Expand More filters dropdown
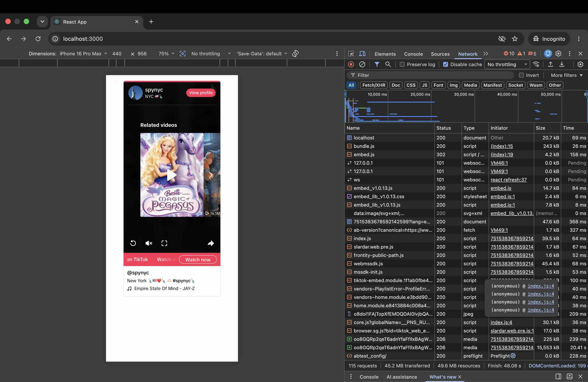Viewport: 588px width, 382px height. pos(567,75)
